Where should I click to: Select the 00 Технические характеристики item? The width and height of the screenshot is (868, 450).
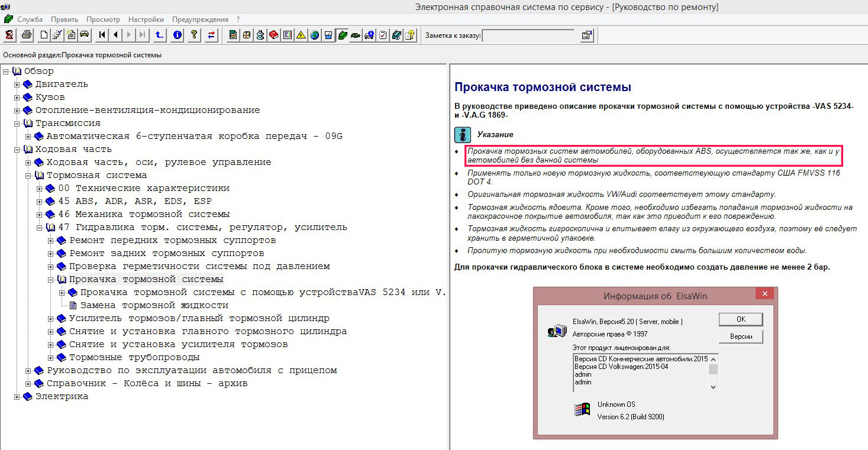pos(144,189)
